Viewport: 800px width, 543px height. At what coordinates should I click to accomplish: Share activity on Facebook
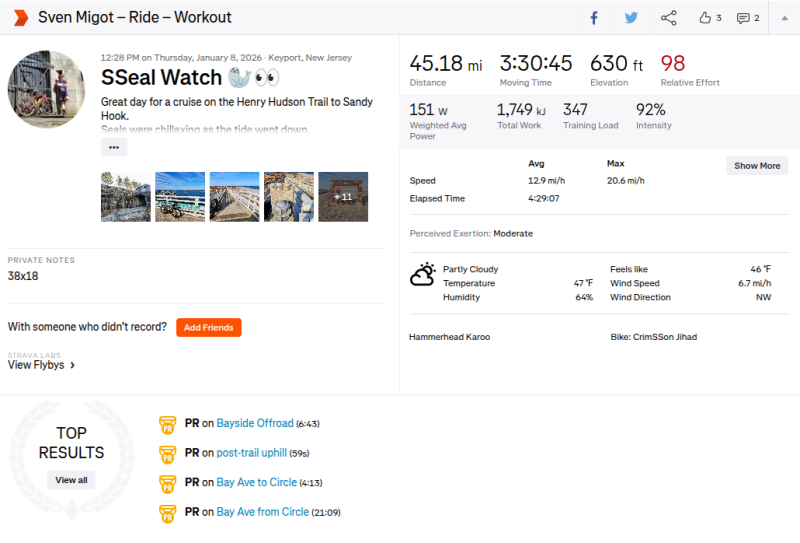click(x=594, y=17)
